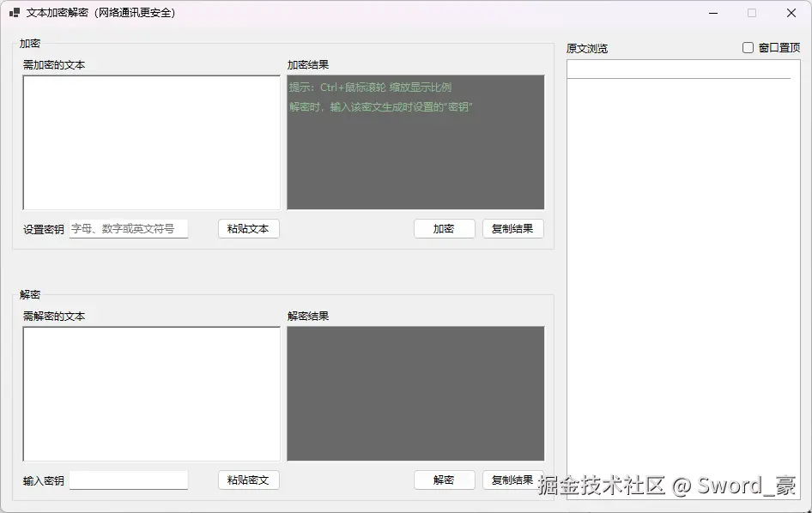The image size is (812, 513).
Task: Minimize the 文本加密解密 window
Action: (x=713, y=13)
